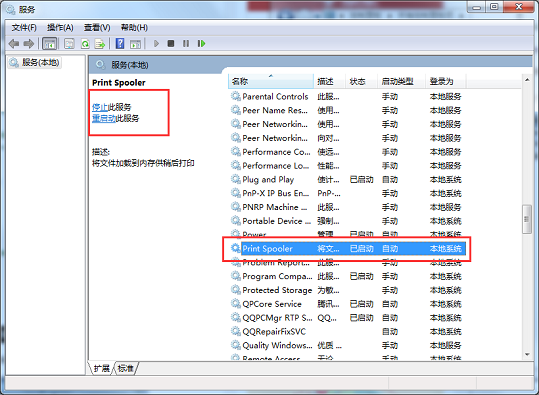The width and height of the screenshot is (539, 395).
Task: Click the Forward arrow in toolbar
Action: [x=29, y=44]
